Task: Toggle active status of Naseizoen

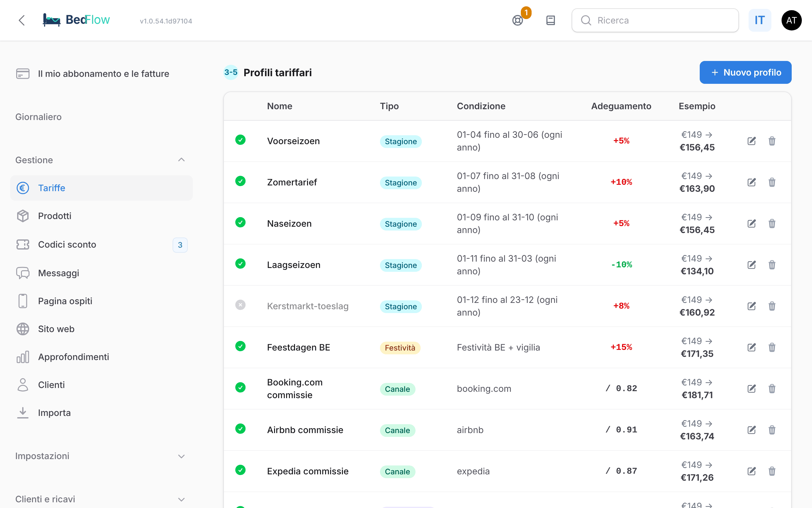Action: pyautogui.click(x=240, y=223)
